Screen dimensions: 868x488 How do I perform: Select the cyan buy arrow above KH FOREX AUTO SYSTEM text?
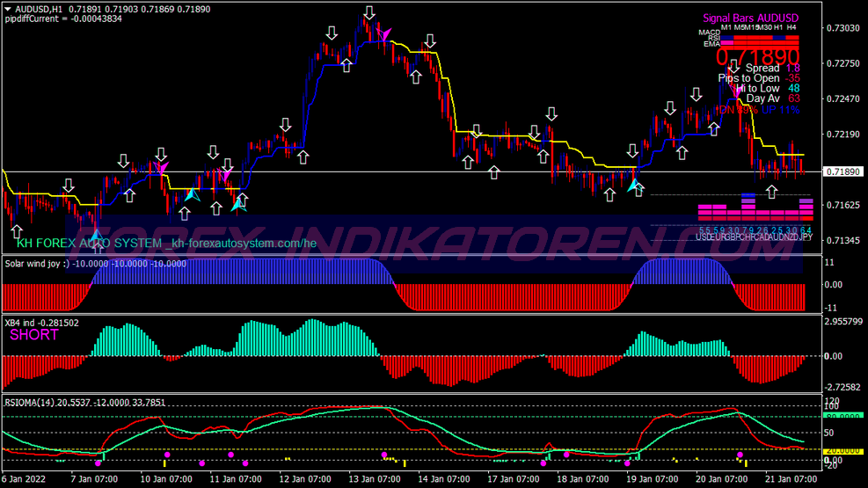point(97,237)
